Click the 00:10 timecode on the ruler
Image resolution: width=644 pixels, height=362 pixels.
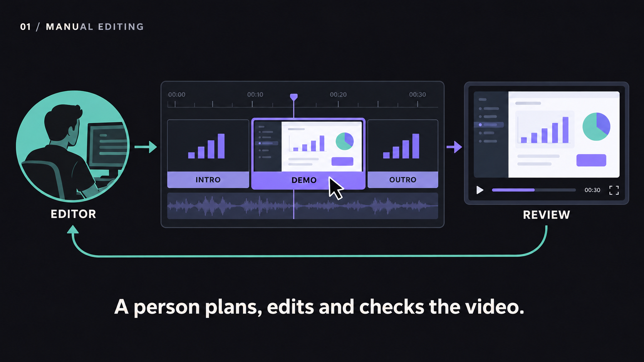coord(255,95)
